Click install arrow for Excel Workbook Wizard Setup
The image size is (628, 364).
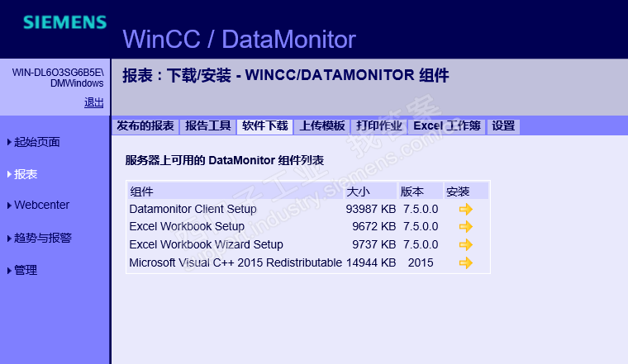[465, 245]
